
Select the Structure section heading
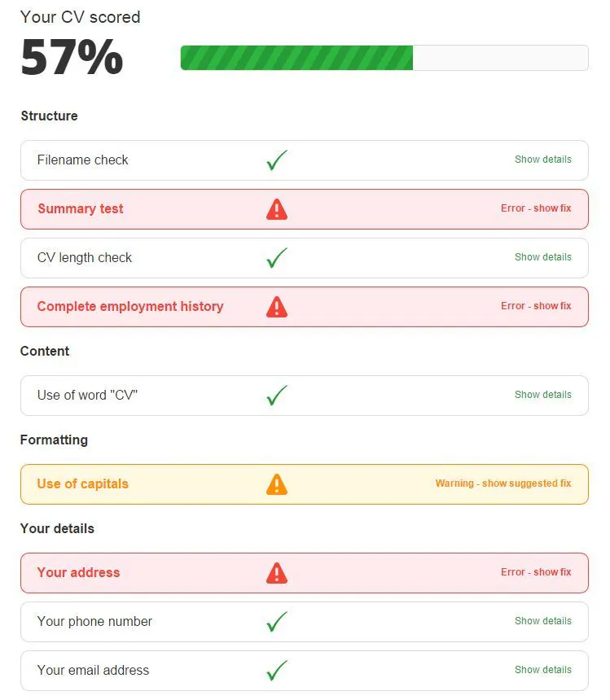click(49, 116)
